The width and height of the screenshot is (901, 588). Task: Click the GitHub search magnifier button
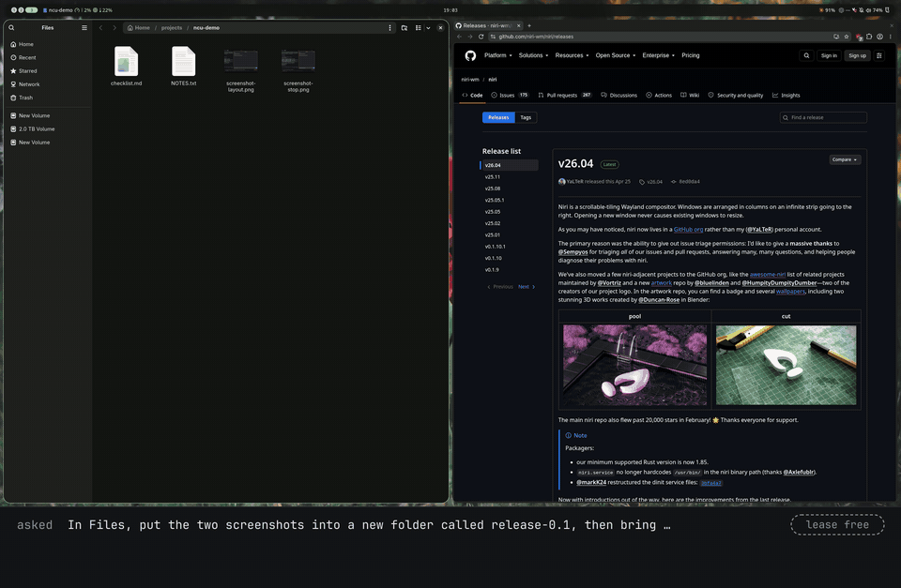pyautogui.click(x=806, y=55)
